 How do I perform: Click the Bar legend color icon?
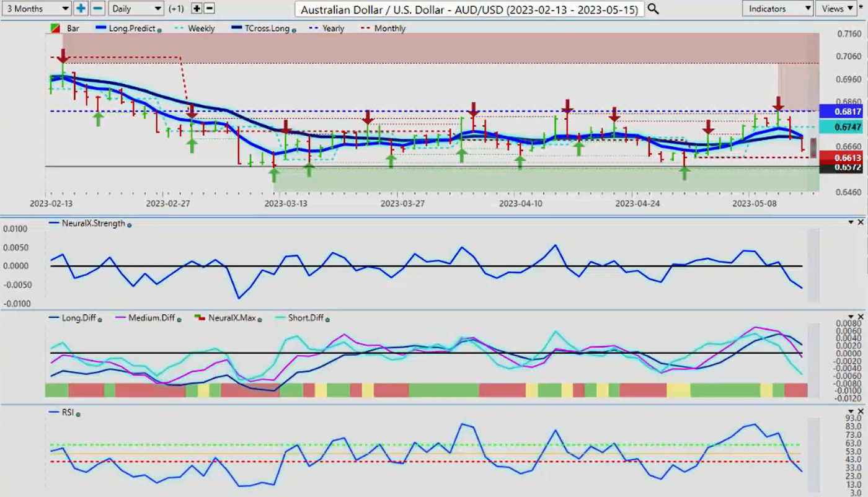point(55,29)
